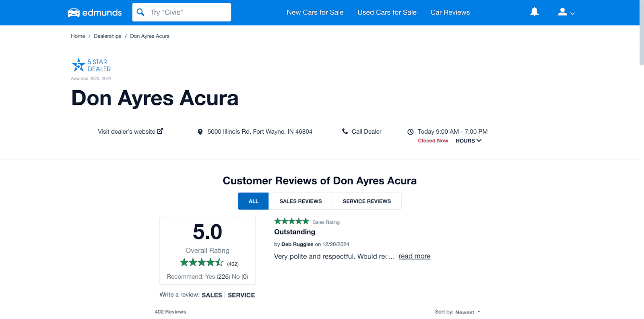Switch to SERVICE REVIEWS tab
The image size is (644, 319).
(x=367, y=201)
